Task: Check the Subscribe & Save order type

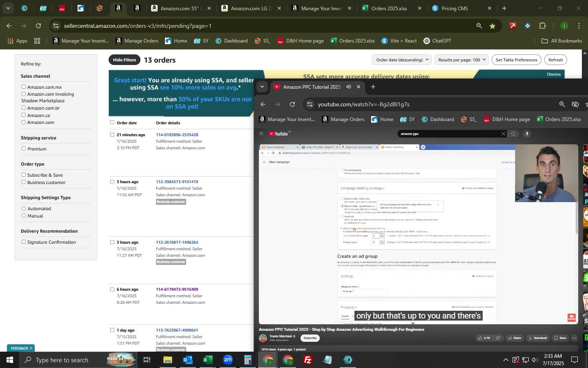Action: pos(24,175)
